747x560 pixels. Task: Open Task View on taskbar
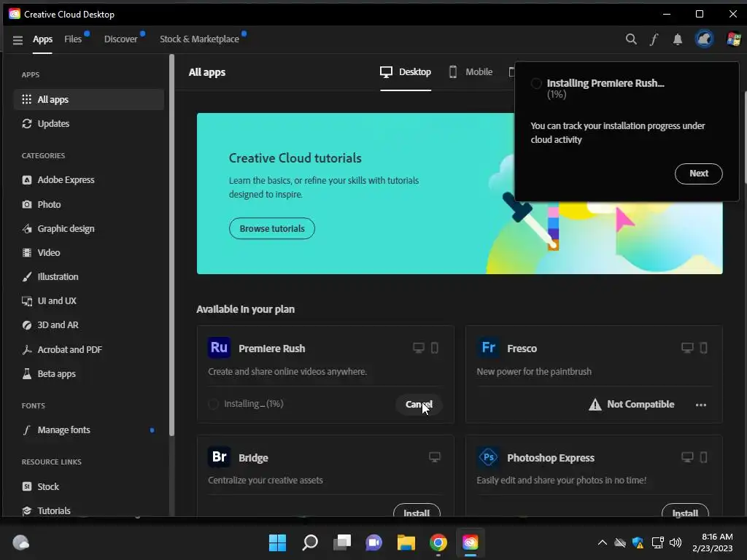point(342,542)
